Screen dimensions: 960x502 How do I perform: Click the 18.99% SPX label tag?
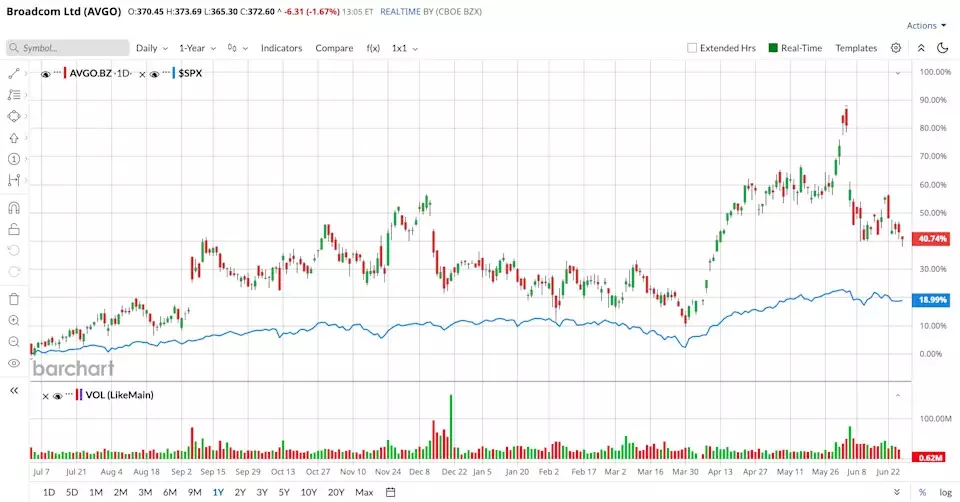click(932, 300)
